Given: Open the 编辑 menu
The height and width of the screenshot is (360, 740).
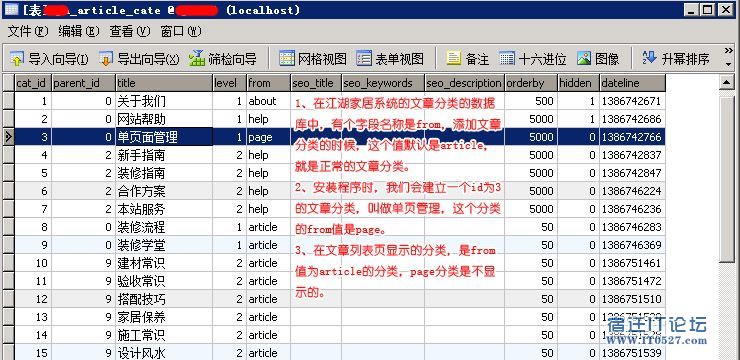Looking at the screenshot, I should tap(79, 32).
